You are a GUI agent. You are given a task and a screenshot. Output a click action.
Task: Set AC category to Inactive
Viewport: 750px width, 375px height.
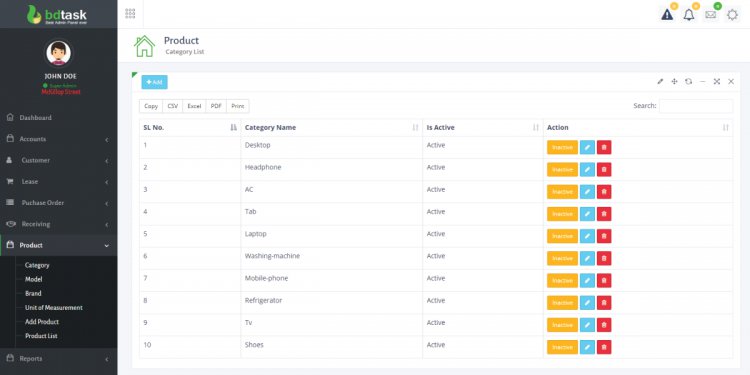[x=562, y=192]
